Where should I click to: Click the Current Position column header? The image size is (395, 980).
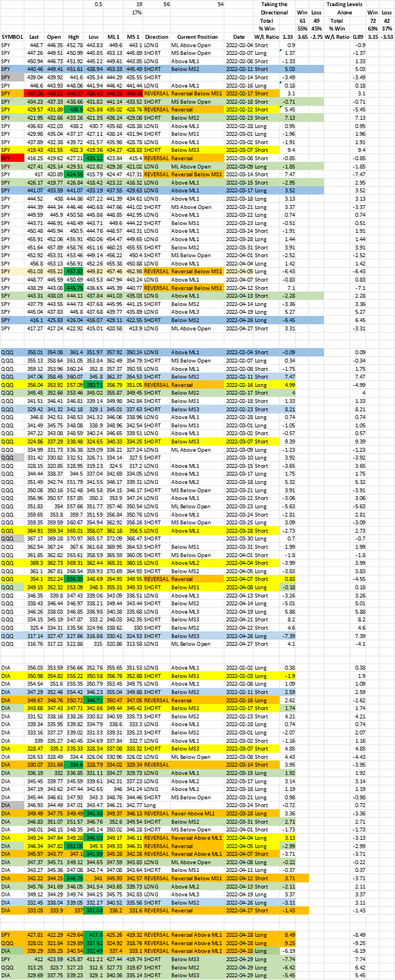(197, 37)
